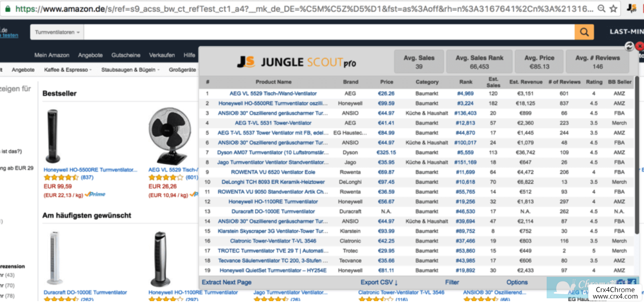
Task: Click the Bestseller section heading
Action: click(59, 94)
